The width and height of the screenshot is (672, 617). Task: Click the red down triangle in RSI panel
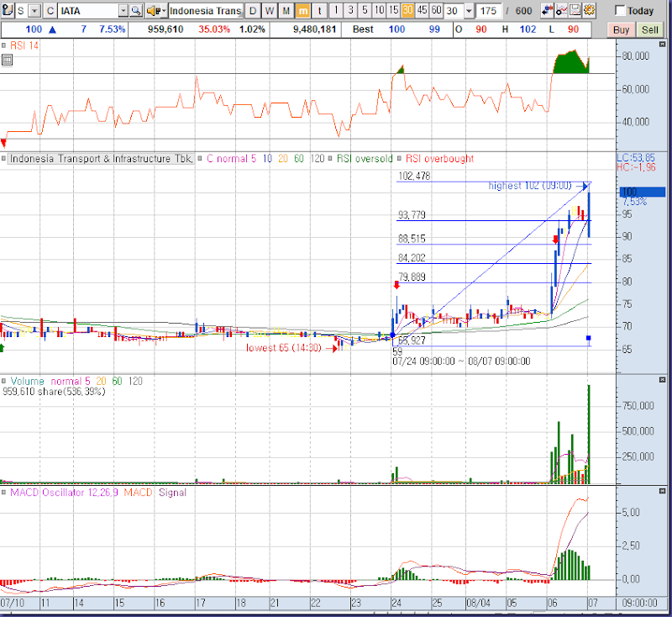tap(3, 143)
